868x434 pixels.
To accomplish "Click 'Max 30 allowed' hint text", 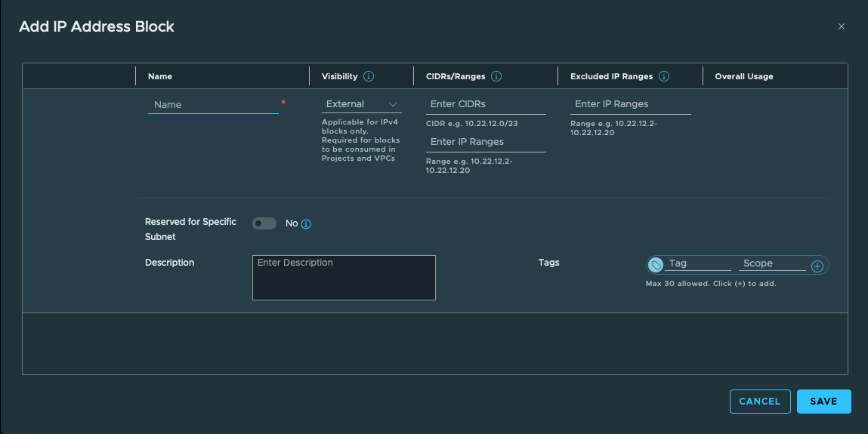I will tap(711, 284).
